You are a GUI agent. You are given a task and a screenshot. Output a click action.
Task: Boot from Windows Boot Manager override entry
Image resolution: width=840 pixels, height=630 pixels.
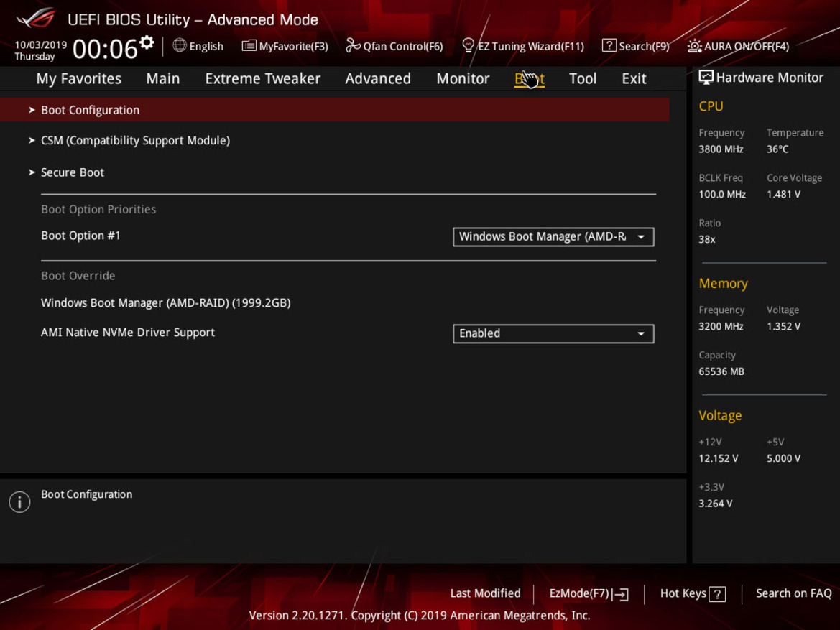tap(165, 302)
